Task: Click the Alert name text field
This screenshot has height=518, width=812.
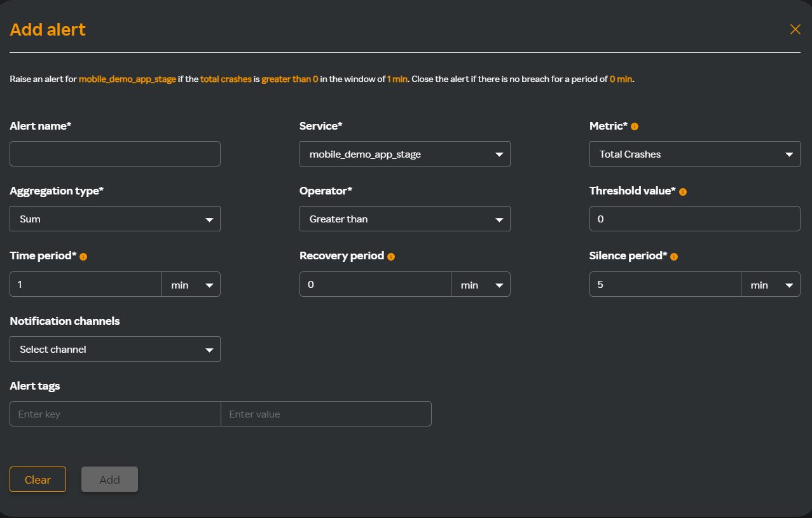Action: (115, 154)
